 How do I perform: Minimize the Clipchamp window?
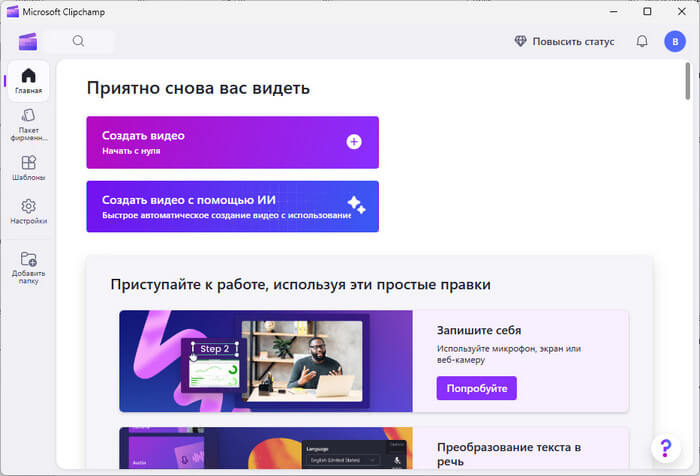(x=614, y=12)
